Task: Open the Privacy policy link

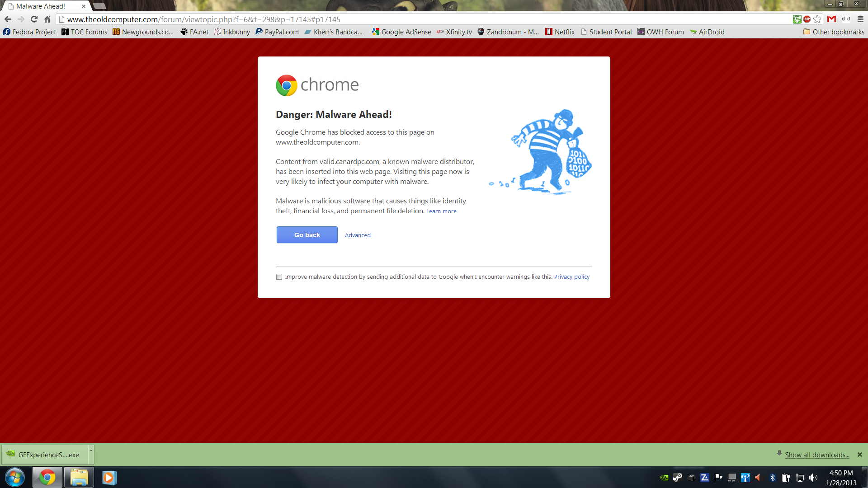Action: click(x=571, y=277)
